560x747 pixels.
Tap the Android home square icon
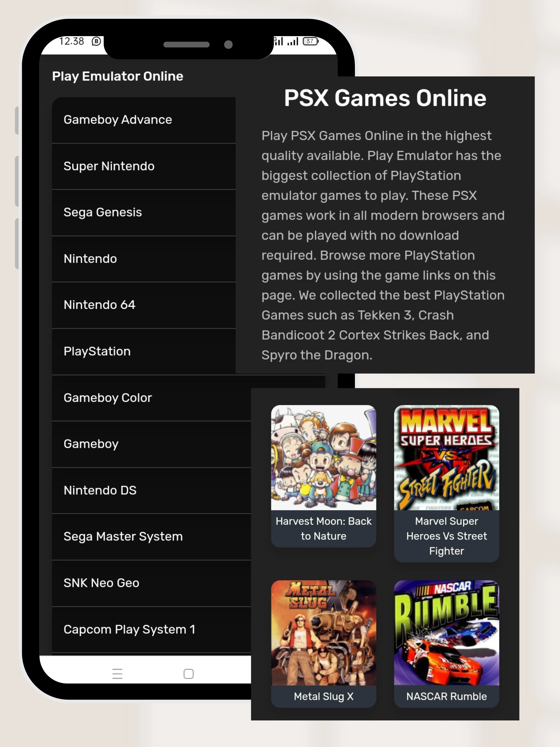coord(188,674)
